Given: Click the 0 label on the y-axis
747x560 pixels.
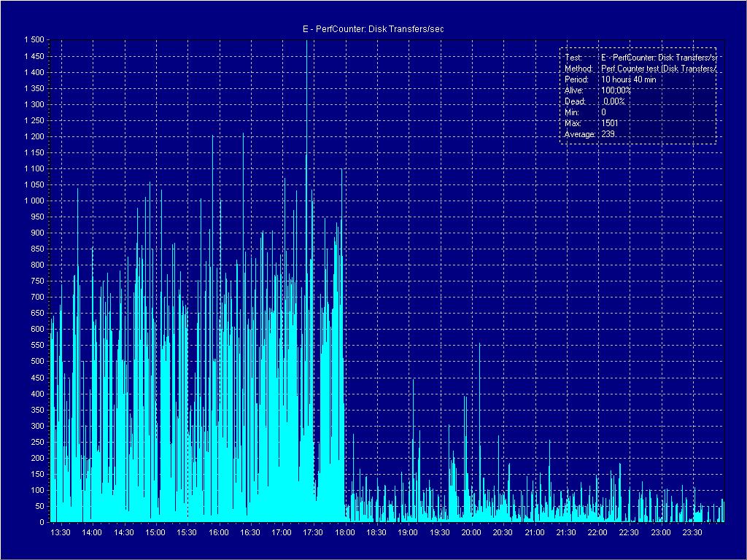Looking at the screenshot, I should click(x=42, y=522).
